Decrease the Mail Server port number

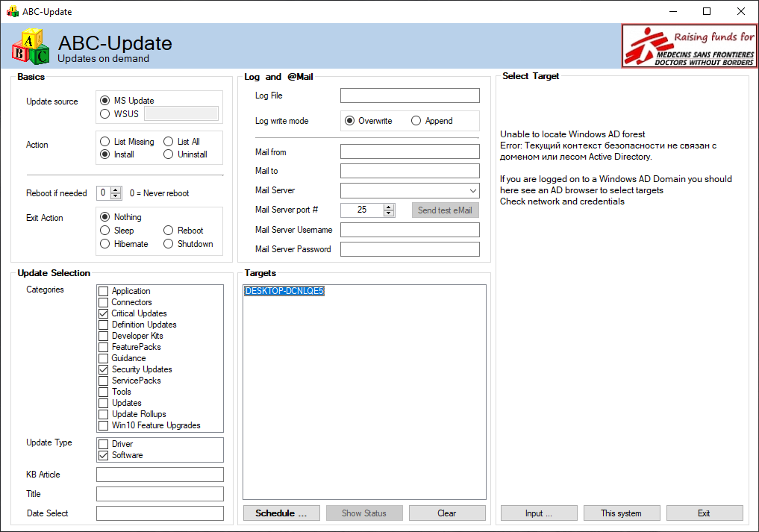[x=389, y=213]
